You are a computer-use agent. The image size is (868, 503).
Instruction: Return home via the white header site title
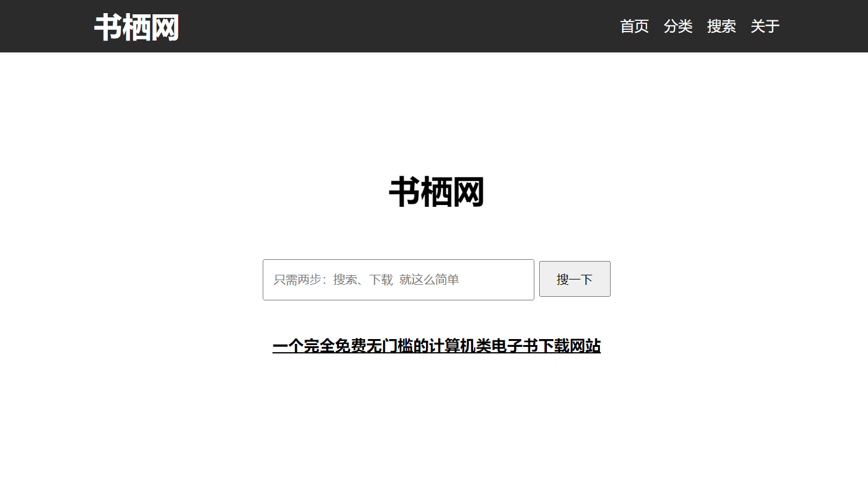(x=136, y=27)
